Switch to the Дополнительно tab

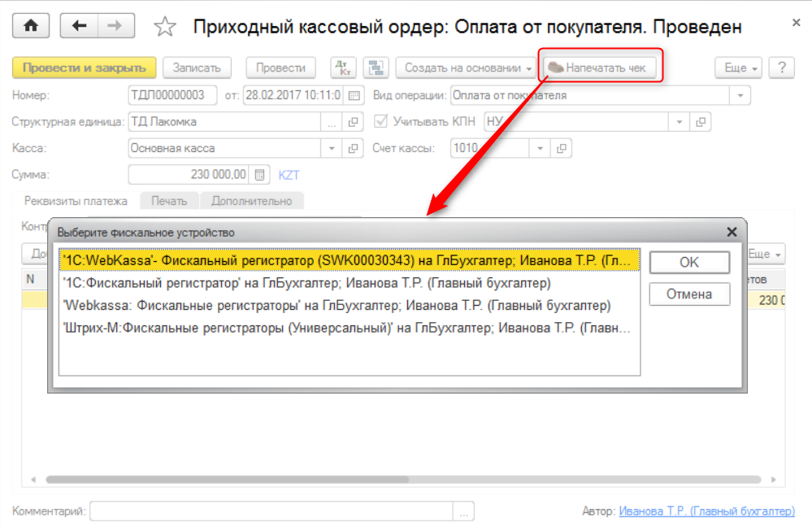tap(251, 201)
